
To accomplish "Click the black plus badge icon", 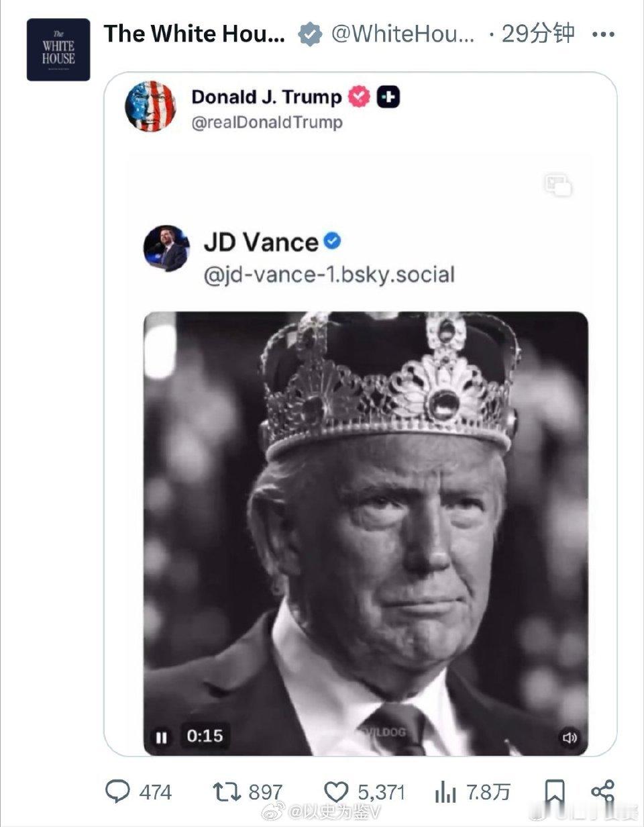I will (x=388, y=97).
